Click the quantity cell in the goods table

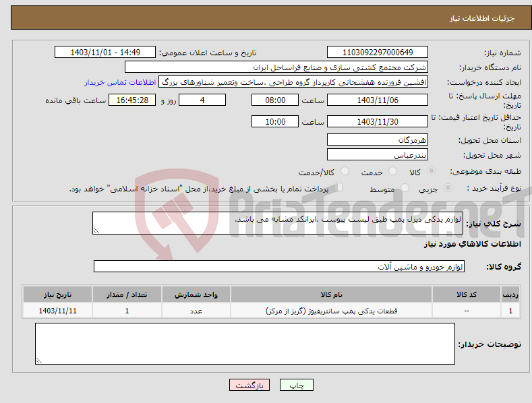pos(127,311)
